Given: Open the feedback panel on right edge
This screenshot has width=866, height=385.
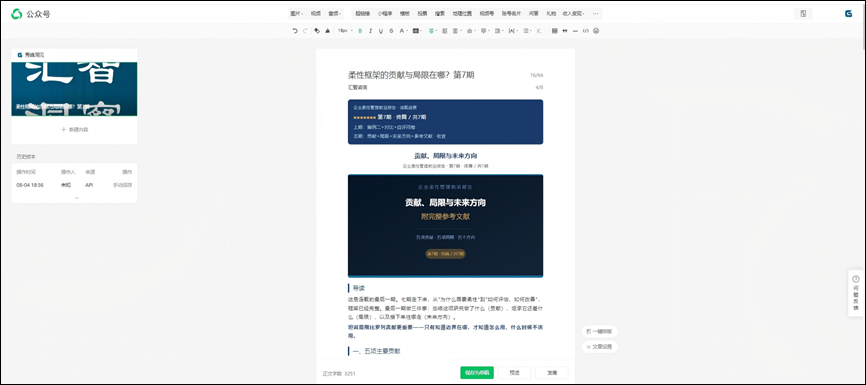Looking at the screenshot, I should [x=856, y=293].
